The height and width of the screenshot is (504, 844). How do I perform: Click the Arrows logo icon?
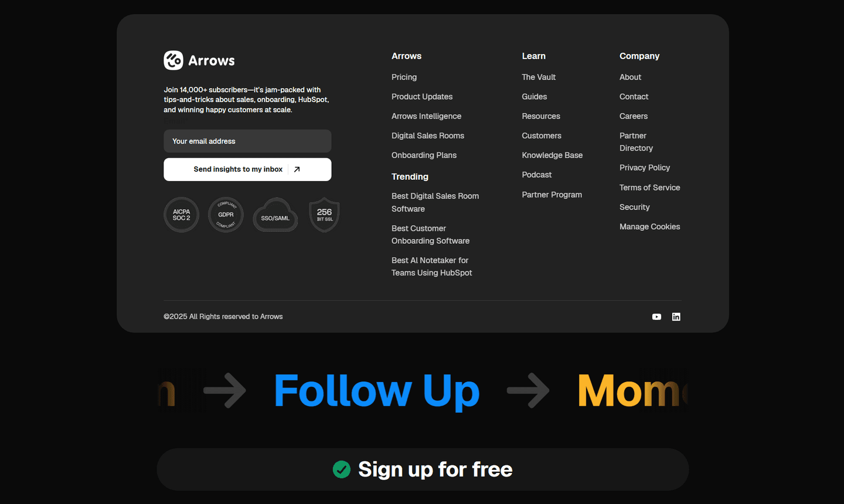[173, 60]
